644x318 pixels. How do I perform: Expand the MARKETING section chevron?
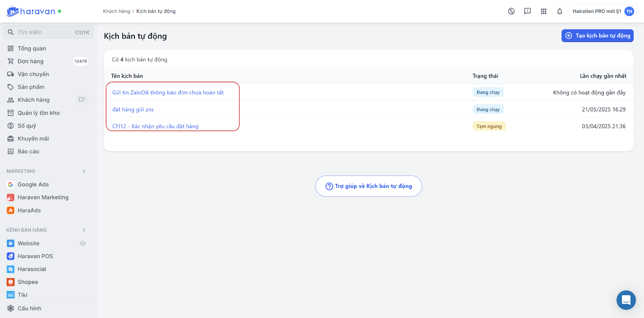coord(84,171)
